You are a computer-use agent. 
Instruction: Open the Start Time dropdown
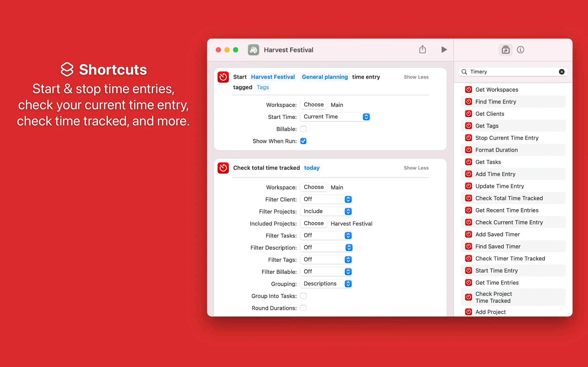pos(335,117)
